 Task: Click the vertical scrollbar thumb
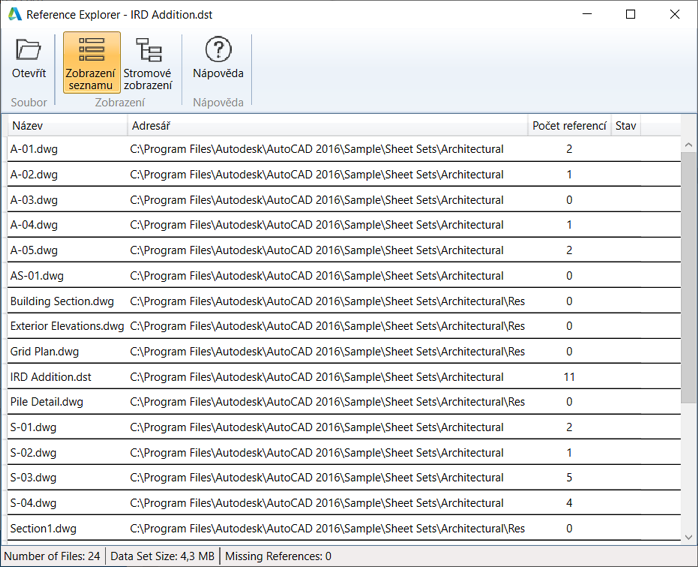point(689,280)
